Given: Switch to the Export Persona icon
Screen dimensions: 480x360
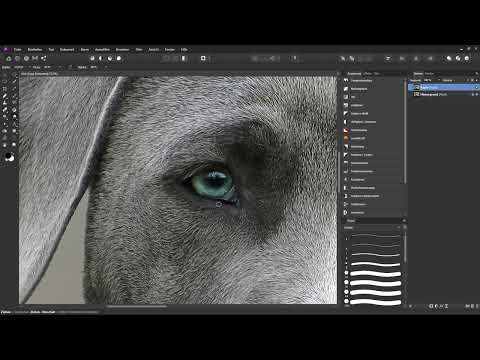Looking at the screenshot, I should tap(44, 58).
